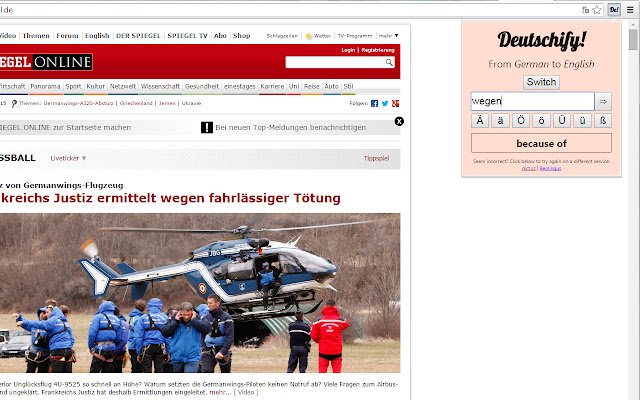Viewport: 640px width, 400px height.
Task: Open the Abo top menu item
Action: [220, 36]
